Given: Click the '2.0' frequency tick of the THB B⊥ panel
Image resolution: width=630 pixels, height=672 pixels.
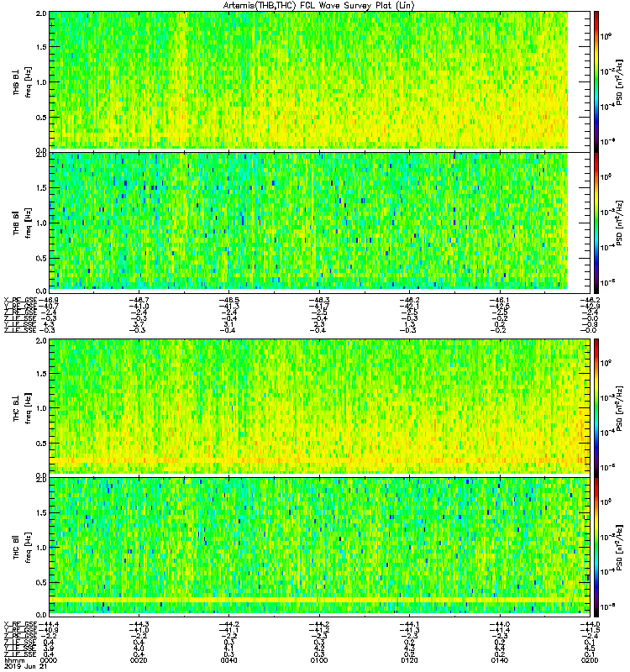Looking at the screenshot, I should (x=41, y=13).
